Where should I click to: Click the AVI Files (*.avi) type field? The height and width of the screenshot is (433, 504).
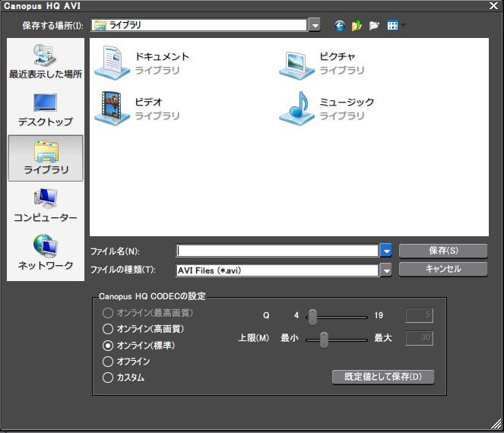coord(277,270)
